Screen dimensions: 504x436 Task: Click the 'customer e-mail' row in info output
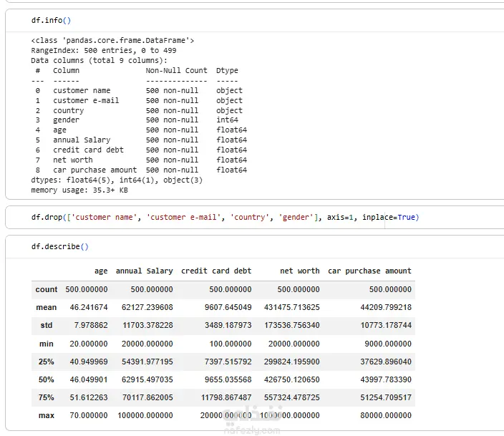pyautogui.click(x=139, y=100)
